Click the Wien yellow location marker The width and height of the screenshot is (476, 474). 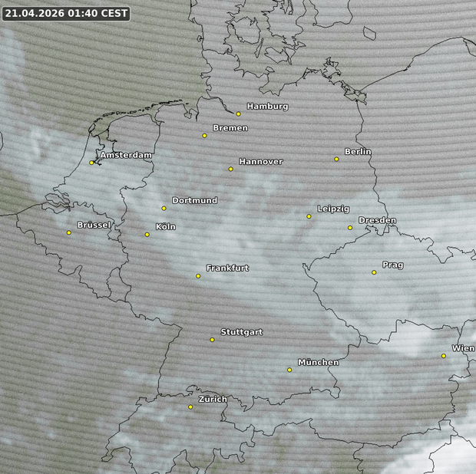click(443, 356)
